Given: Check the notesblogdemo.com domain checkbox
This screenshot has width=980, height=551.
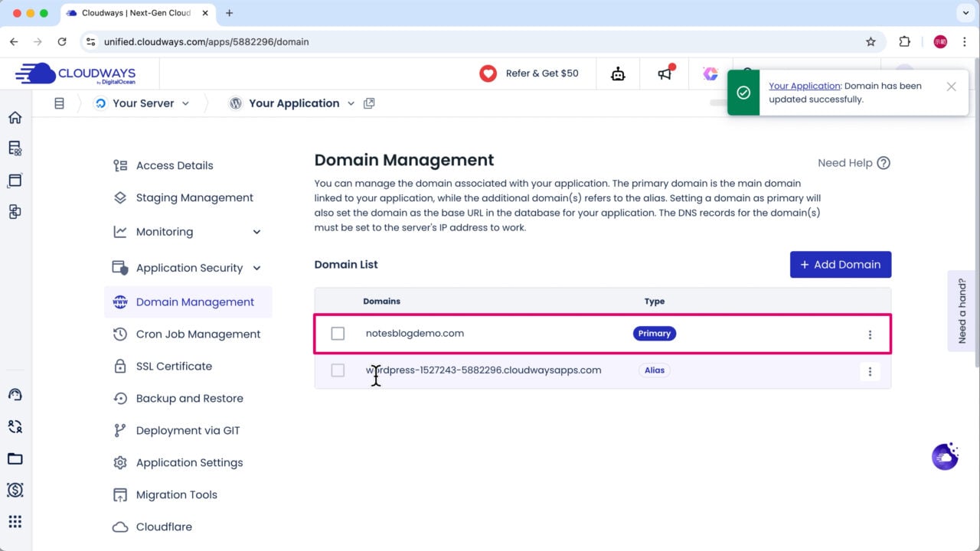Looking at the screenshot, I should 338,334.
